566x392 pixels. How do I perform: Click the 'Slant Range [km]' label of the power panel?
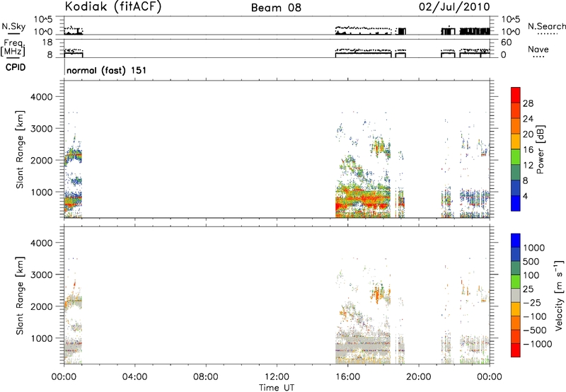tap(20, 149)
